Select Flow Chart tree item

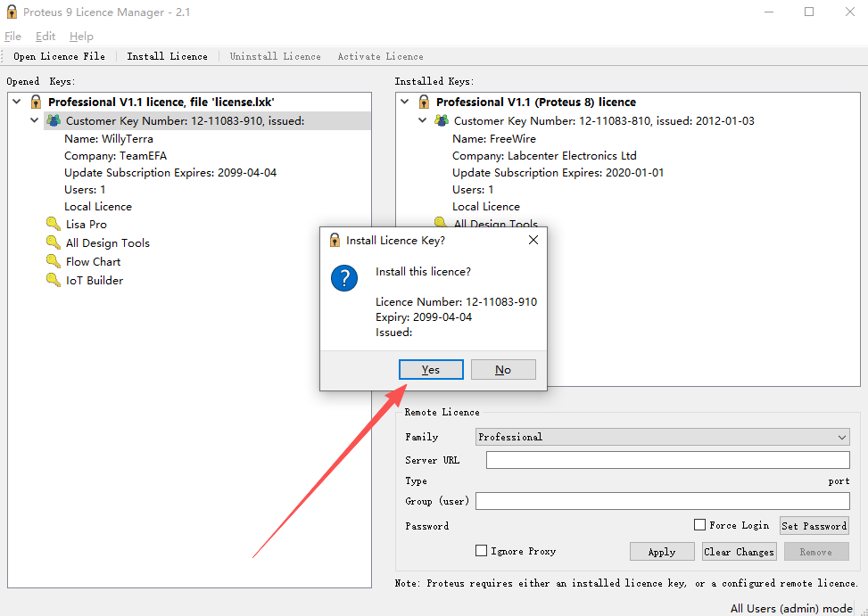(x=93, y=261)
